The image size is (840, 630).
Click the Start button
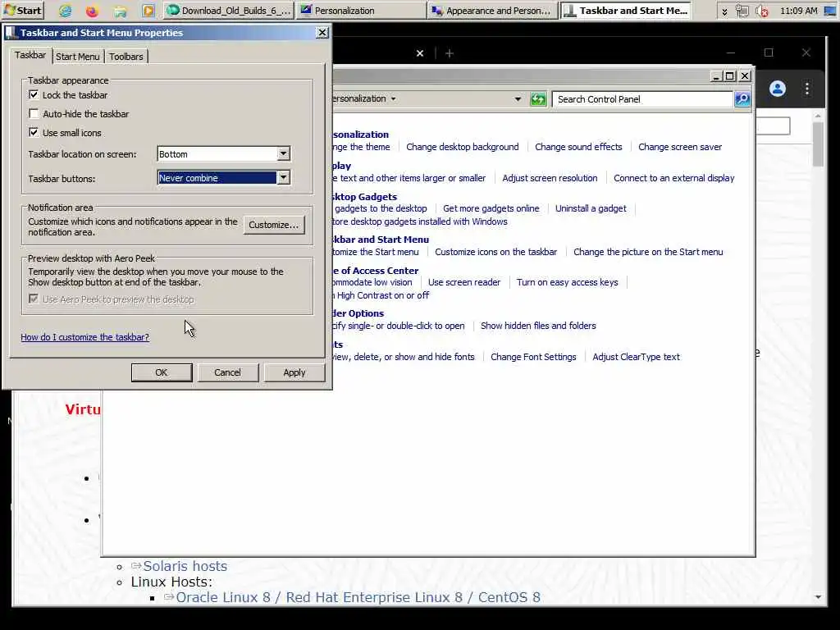(x=22, y=10)
